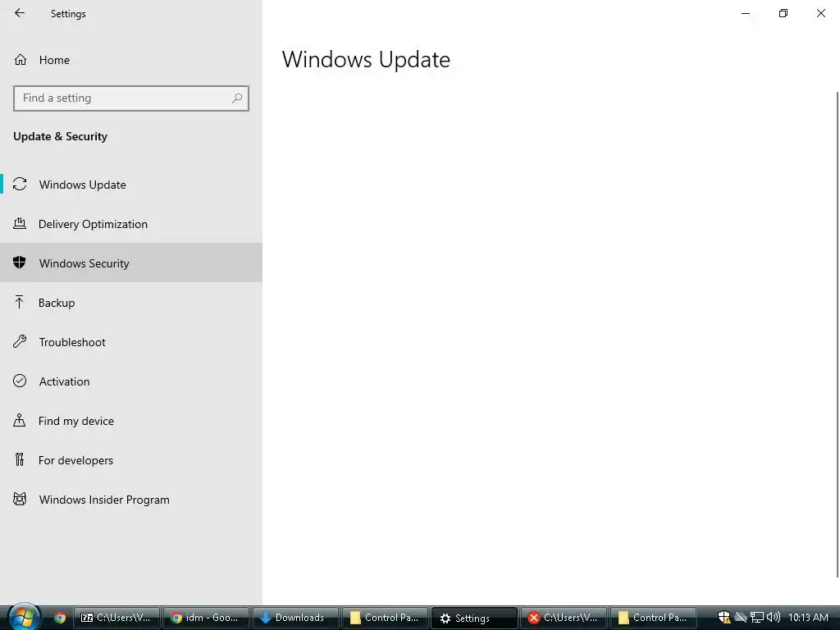Open For developers settings
840x630 pixels.
click(131, 460)
